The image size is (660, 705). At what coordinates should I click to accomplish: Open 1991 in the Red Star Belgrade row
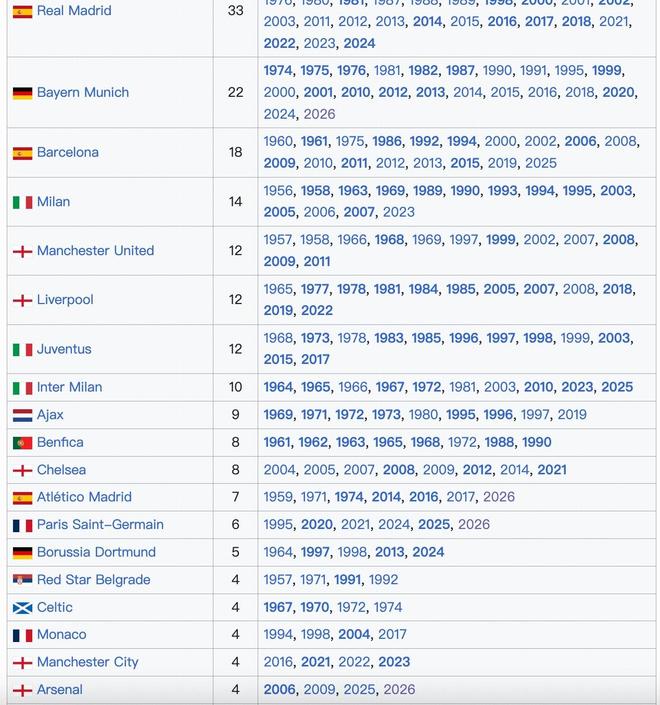click(x=348, y=580)
